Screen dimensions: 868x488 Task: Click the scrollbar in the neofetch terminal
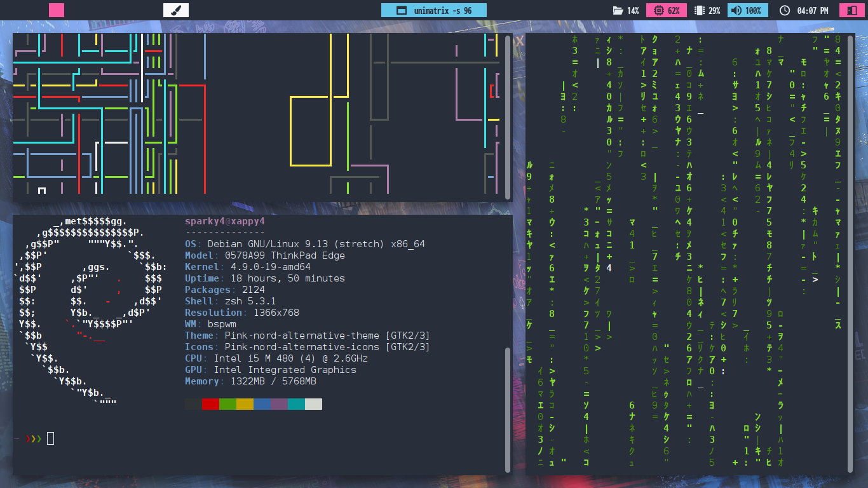[508, 409]
